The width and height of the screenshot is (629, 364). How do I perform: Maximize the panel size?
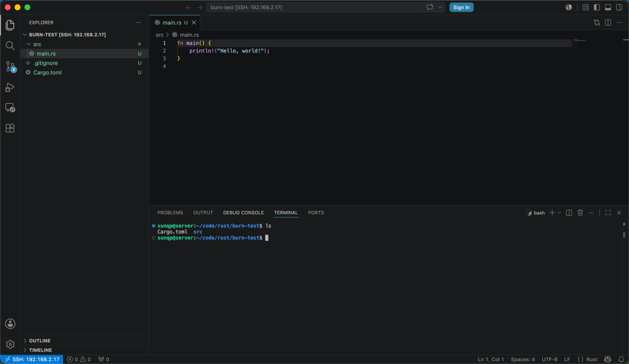point(608,213)
